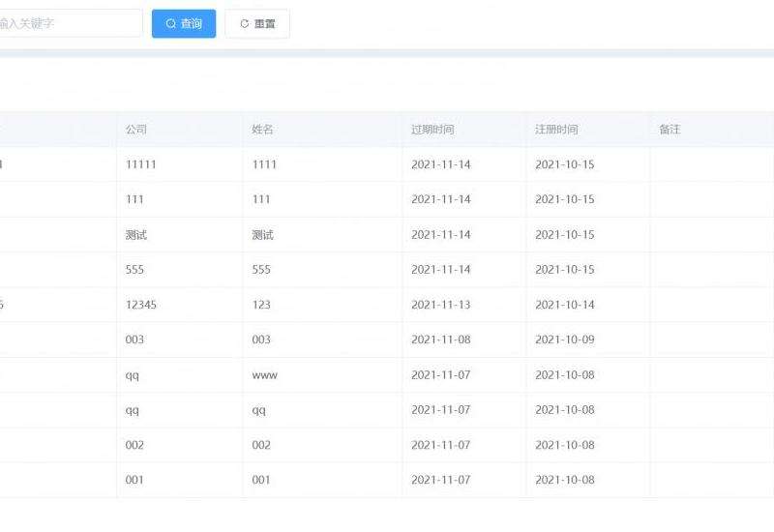Select company qq in www row
This screenshot has height=532, width=774.
tap(133, 375)
